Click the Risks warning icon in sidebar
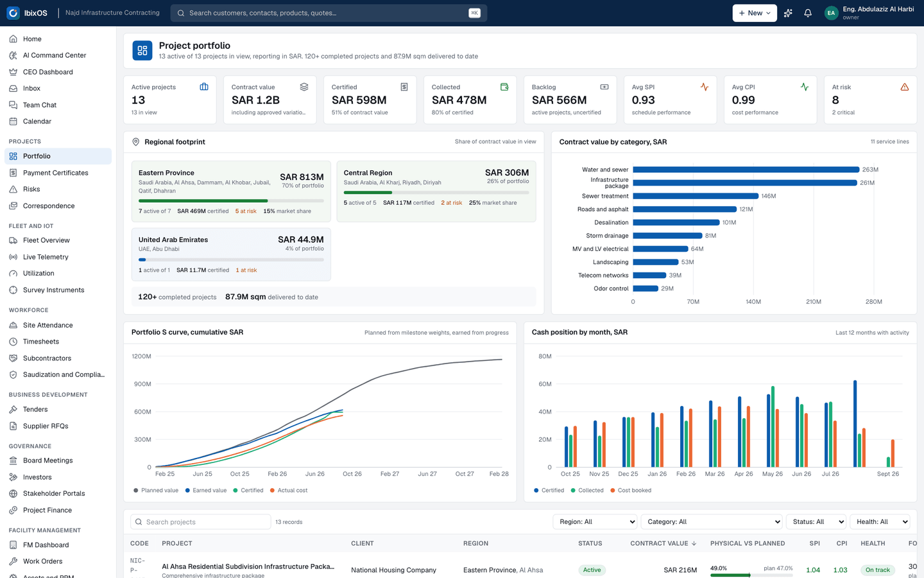The width and height of the screenshot is (924, 578). (x=13, y=189)
